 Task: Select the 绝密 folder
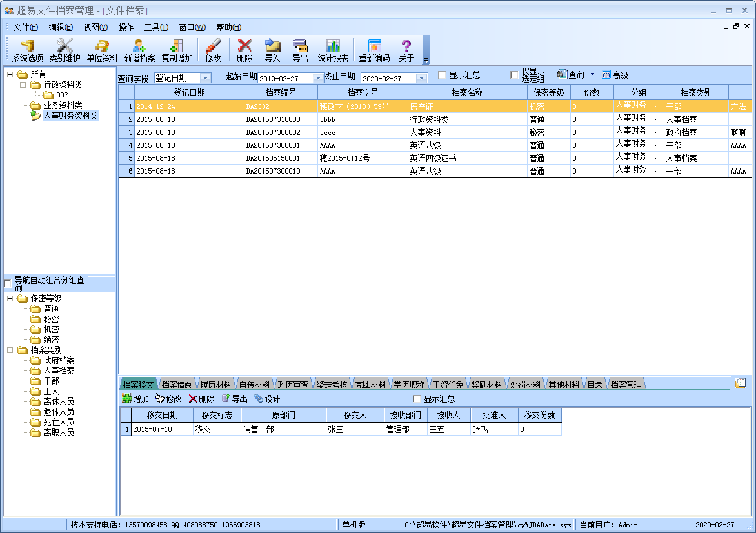(x=51, y=339)
